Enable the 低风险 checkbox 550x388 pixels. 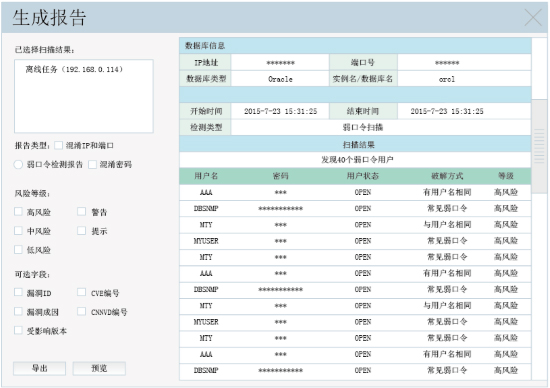[x=18, y=249]
